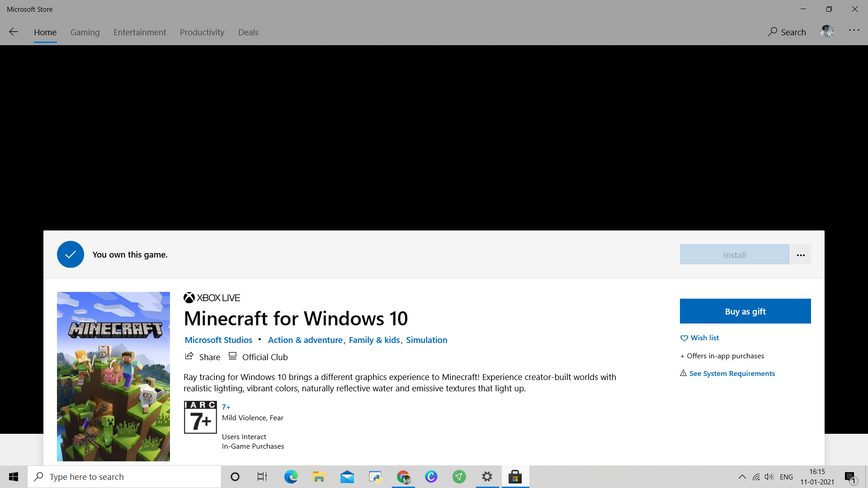Viewport: 868px width, 488px height.
Task: Open the green paper-plane app in taskbar
Action: pos(459,477)
